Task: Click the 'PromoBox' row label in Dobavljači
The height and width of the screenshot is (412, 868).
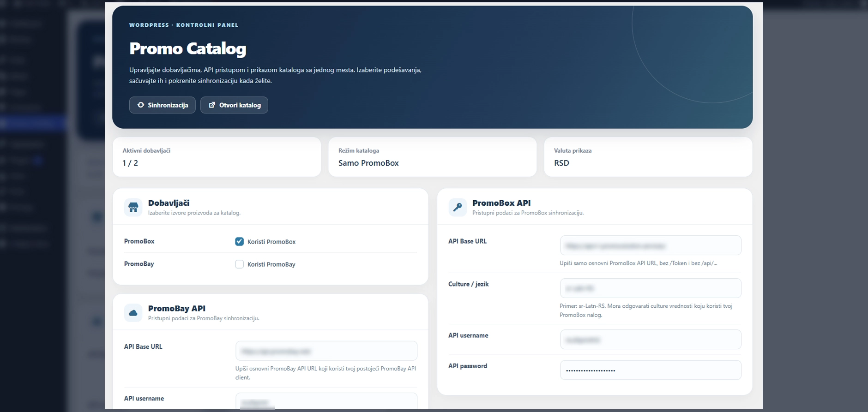Action: click(x=139, y=241)
